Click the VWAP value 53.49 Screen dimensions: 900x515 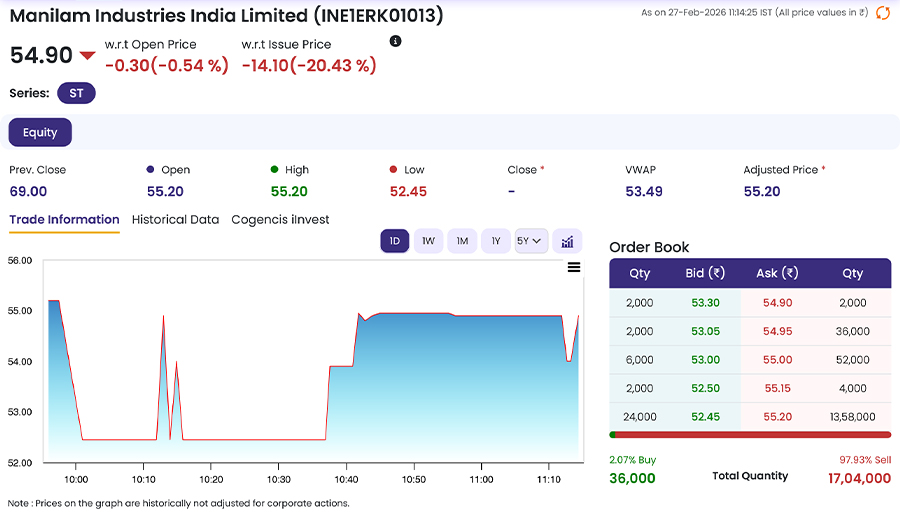(x=644, y=192)
